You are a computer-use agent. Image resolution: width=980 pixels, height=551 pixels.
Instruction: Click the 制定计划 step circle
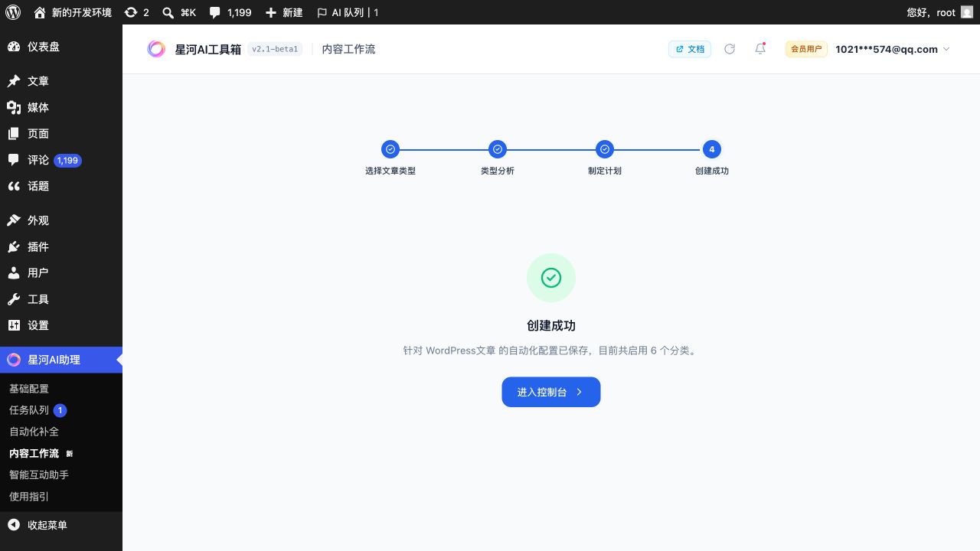tap(605, 149)
